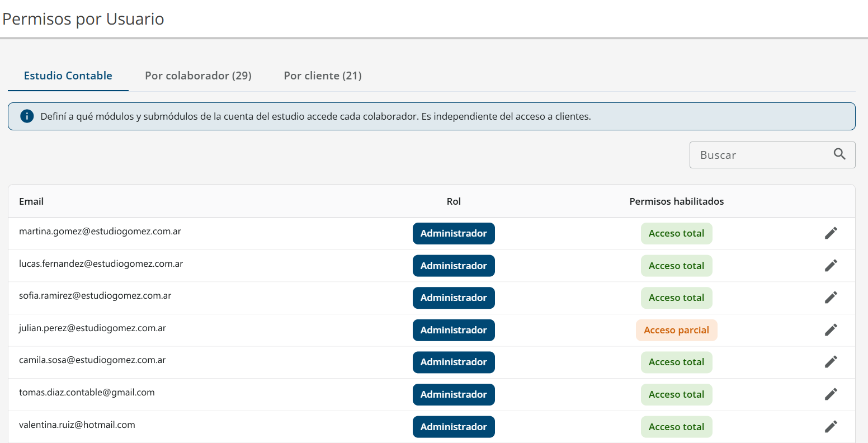Click the email tomas.diaz.contable@gmail.com
This screenshot has width=868, height=443.
click(x=87, y=392)
